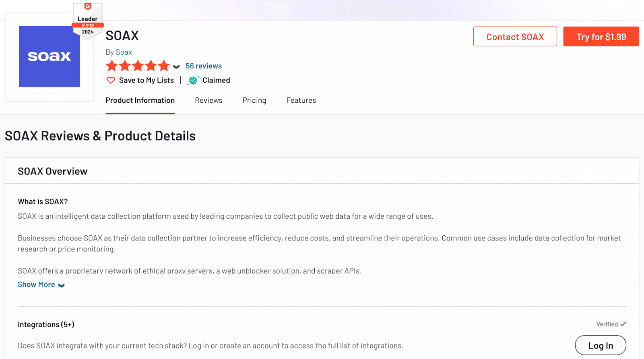The height and width of the screenshot is (359, 644).
Task: Expand the overview with Show More
Action: [41, 284]
